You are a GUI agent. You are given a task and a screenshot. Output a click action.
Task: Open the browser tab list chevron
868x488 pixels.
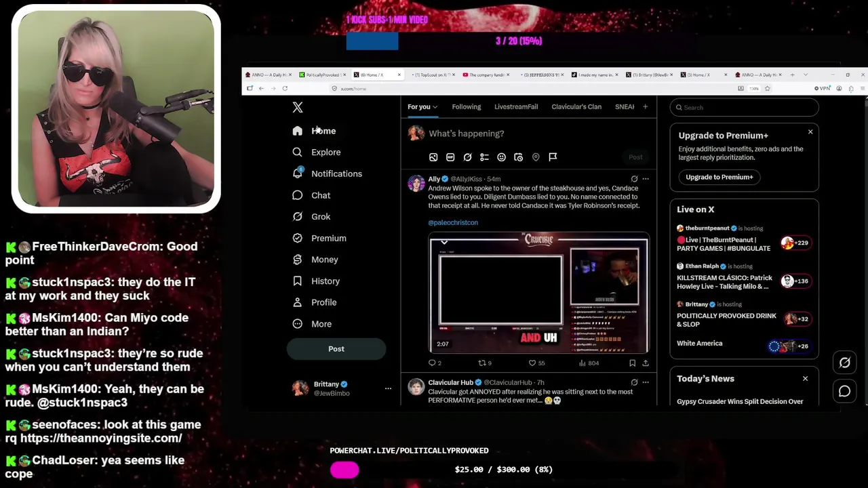(806, 75)
